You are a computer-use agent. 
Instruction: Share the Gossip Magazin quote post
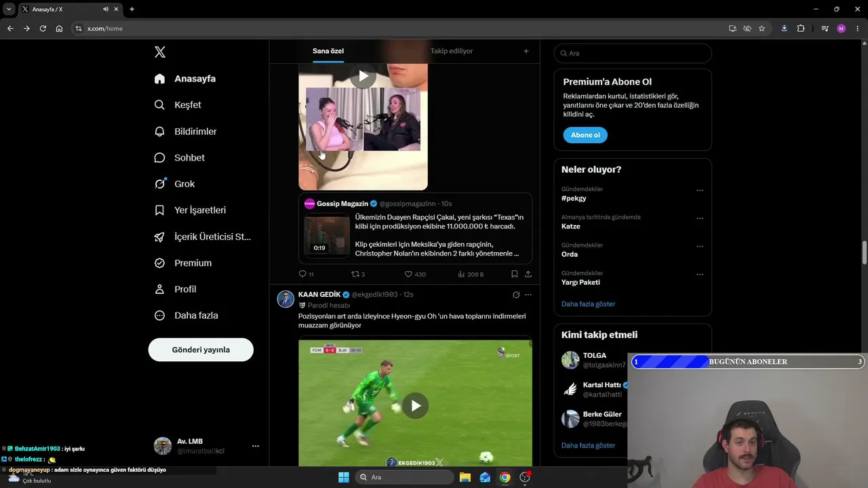click(x=528, y=274)
